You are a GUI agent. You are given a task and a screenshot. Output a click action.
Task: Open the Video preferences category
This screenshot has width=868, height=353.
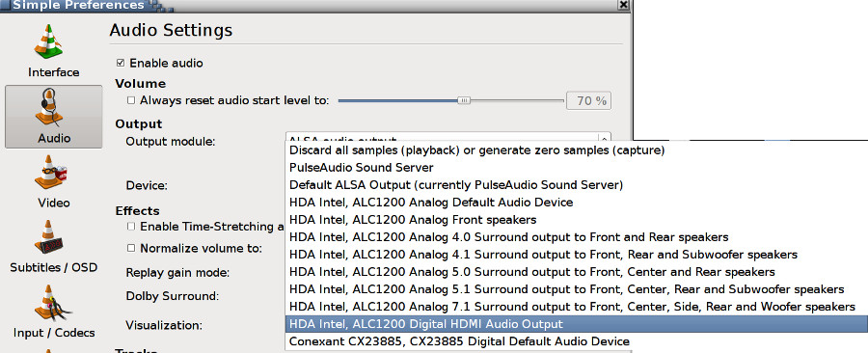pos(54,181)
